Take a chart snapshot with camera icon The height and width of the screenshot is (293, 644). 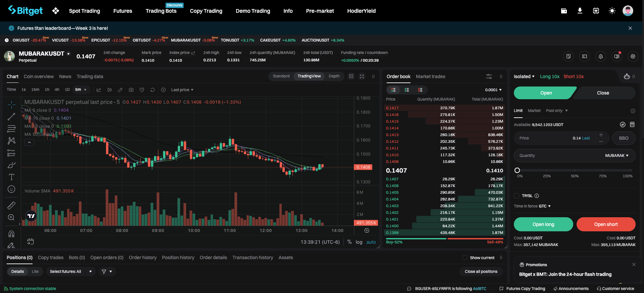[x=131, y=90]
